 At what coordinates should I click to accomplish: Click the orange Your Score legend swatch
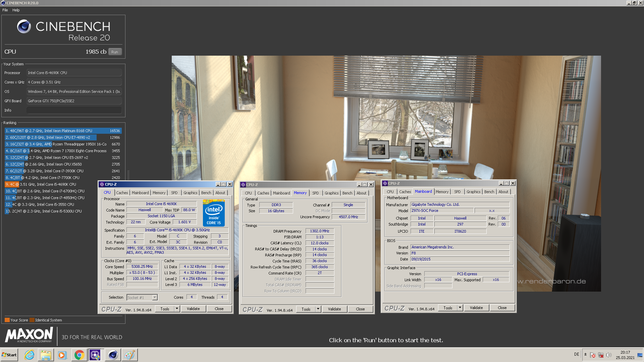click(x=7, y=320)
